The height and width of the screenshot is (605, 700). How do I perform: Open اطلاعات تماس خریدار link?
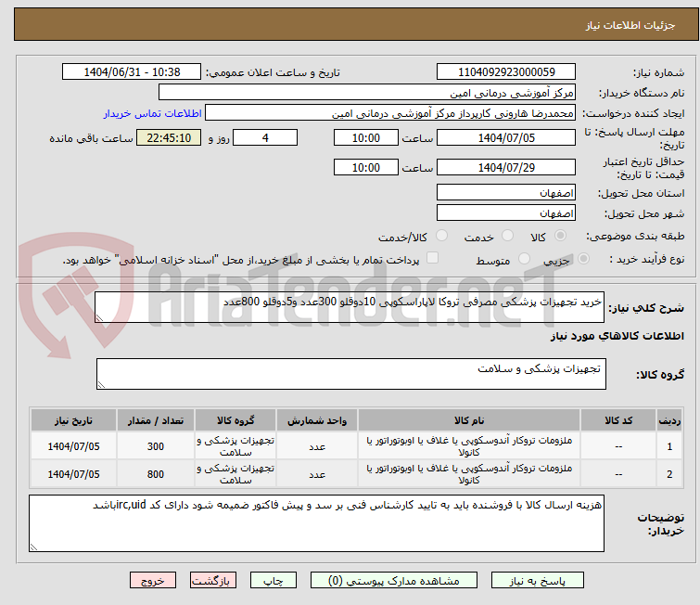click(x=153, y=113)
